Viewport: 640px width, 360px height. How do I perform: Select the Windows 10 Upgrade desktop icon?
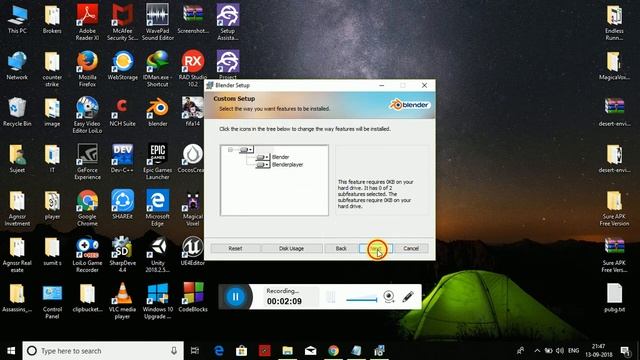(158, 301)
